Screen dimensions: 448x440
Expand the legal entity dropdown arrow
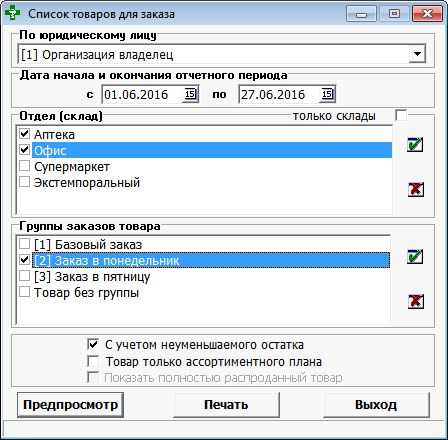click(417, 54)
